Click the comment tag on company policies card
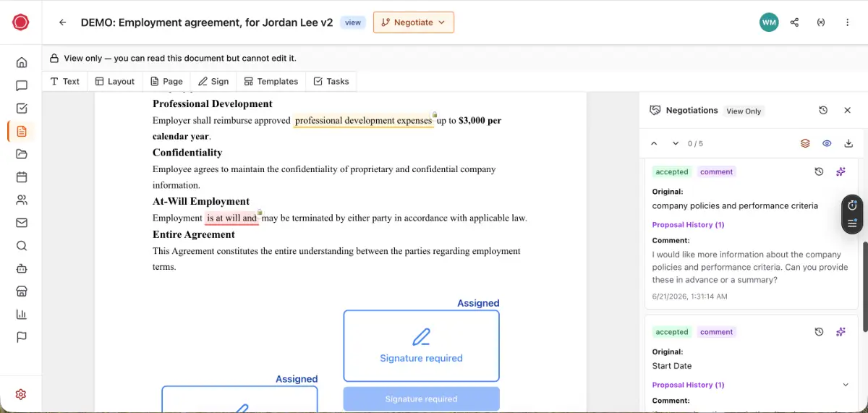 (717, 172)
